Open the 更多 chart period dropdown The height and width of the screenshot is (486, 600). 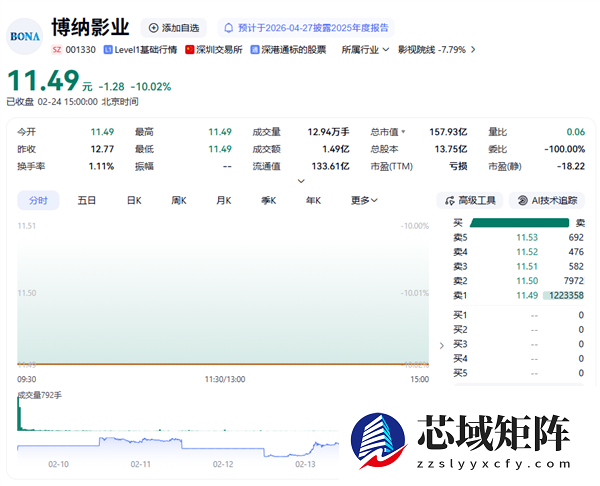coord(364,201)
